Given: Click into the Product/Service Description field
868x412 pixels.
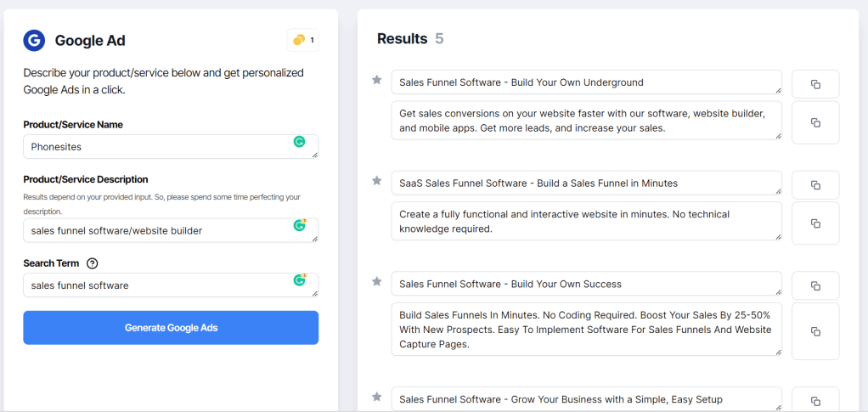Looking at the screenshot, I should [x=157, y=230].
